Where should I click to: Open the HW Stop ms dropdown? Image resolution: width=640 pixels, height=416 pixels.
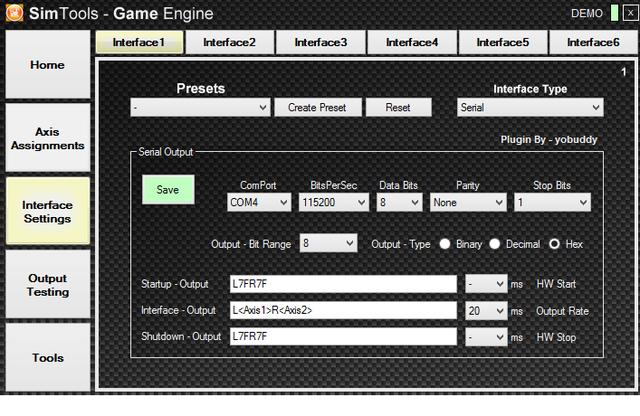click(x=486, y=337)
